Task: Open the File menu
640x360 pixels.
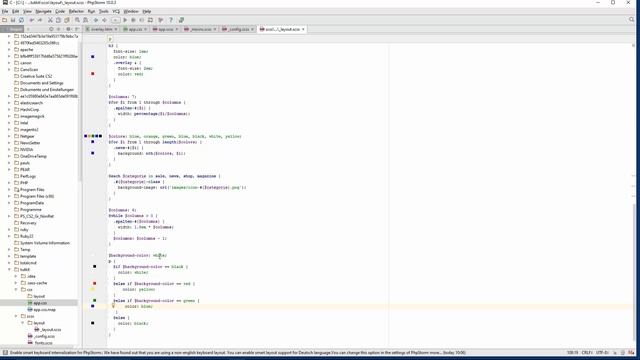Action: [5, 11]
